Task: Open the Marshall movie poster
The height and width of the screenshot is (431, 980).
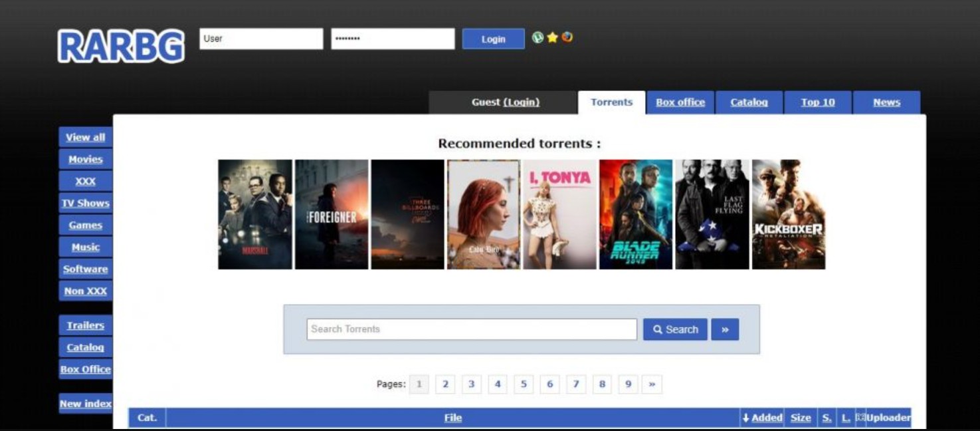Action: 255,214
